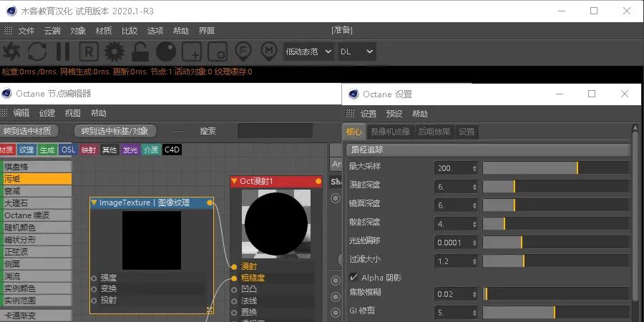Toggle the OSL node filter
Screen dimensions: 644x322
coord(68,150)
